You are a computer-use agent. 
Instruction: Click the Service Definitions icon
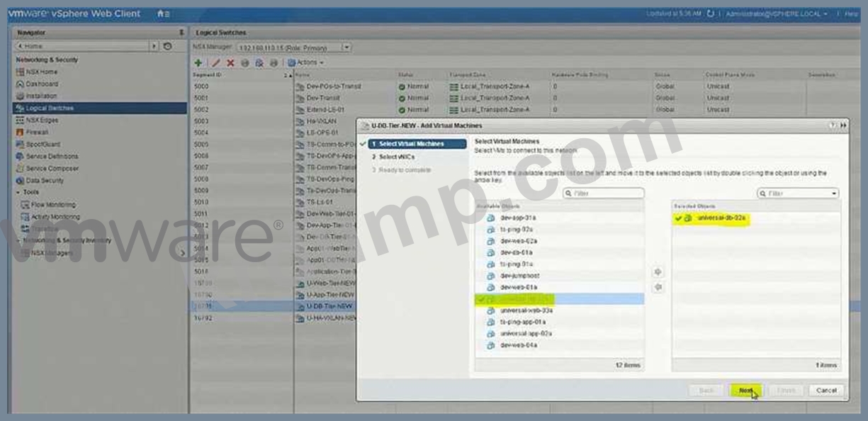click(x=21, y=157)
